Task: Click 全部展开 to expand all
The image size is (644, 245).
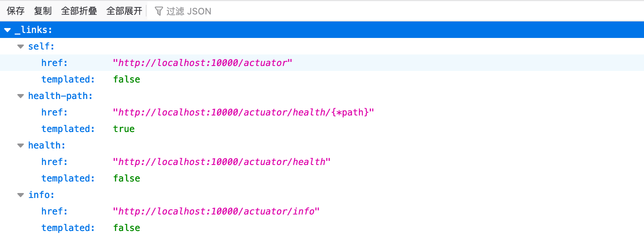Action: (124, 11)
